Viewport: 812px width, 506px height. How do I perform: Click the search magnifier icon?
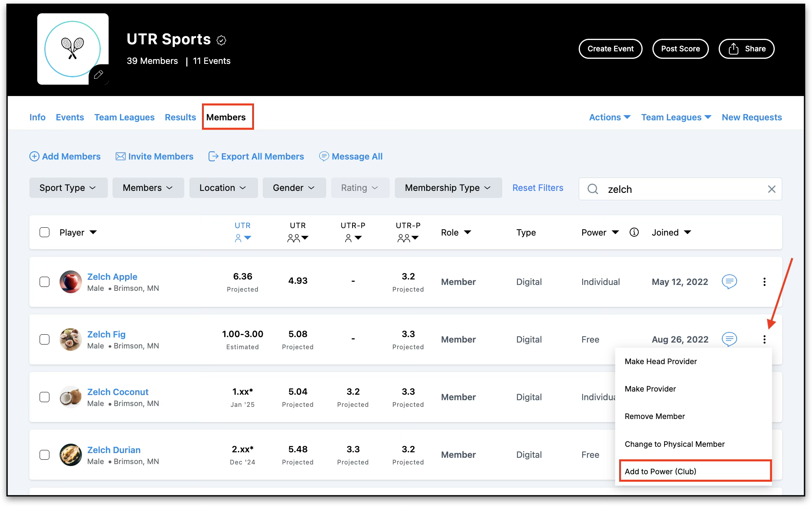(593, 189)
